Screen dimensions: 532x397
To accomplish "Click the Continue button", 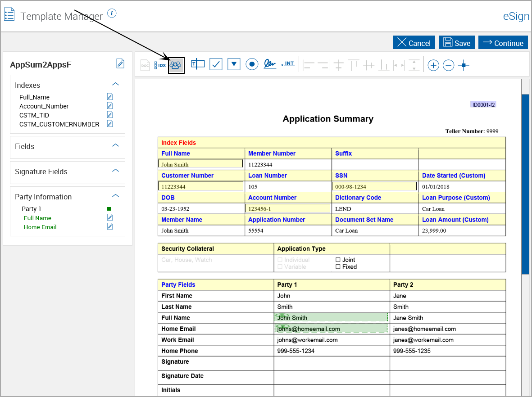I will 503,42.
